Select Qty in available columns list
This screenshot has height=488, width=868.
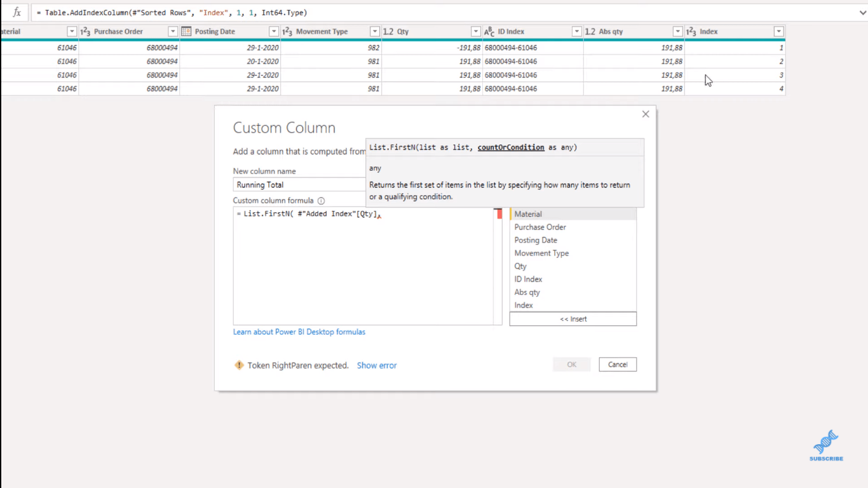[x=573, y=266]
